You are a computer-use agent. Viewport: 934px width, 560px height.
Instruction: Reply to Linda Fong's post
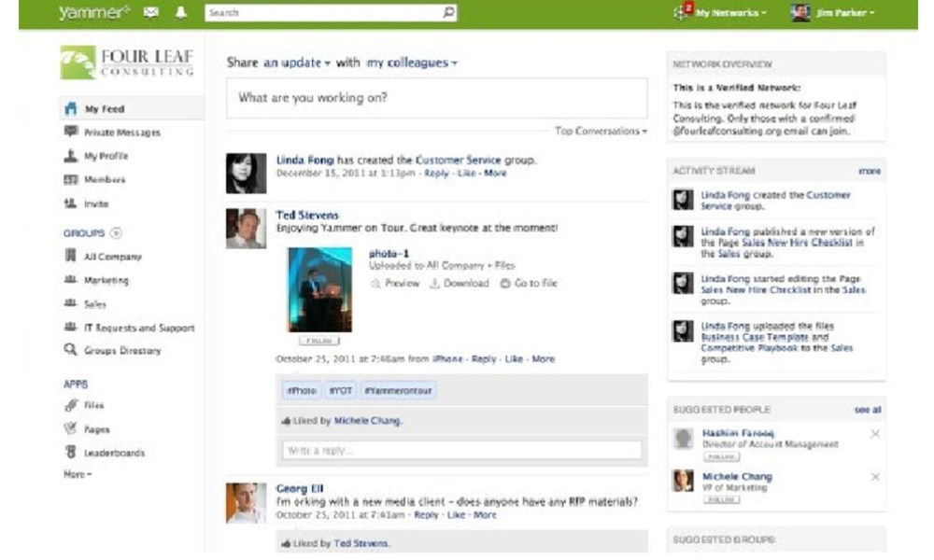pos(436,174)
